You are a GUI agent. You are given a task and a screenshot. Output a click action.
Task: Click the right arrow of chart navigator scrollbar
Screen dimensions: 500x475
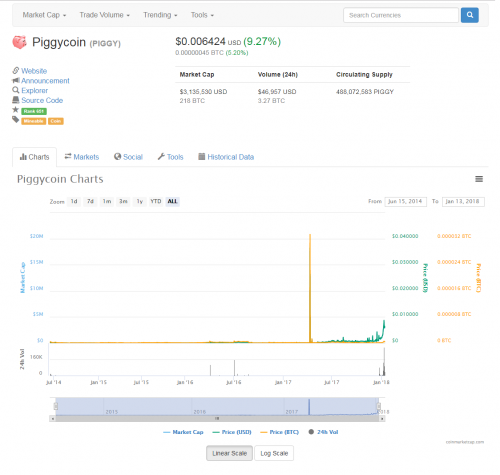click(382, 419)
